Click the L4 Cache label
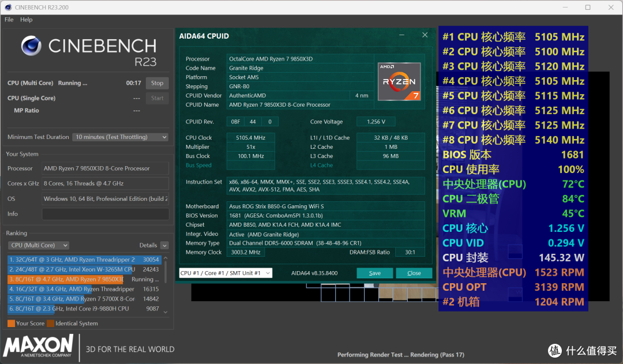 [322, 166]
